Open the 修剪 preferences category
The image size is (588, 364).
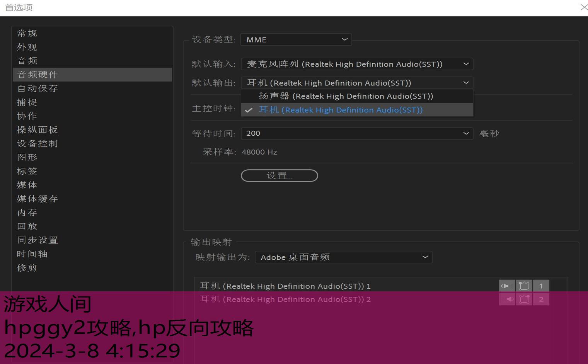point(92,268)
